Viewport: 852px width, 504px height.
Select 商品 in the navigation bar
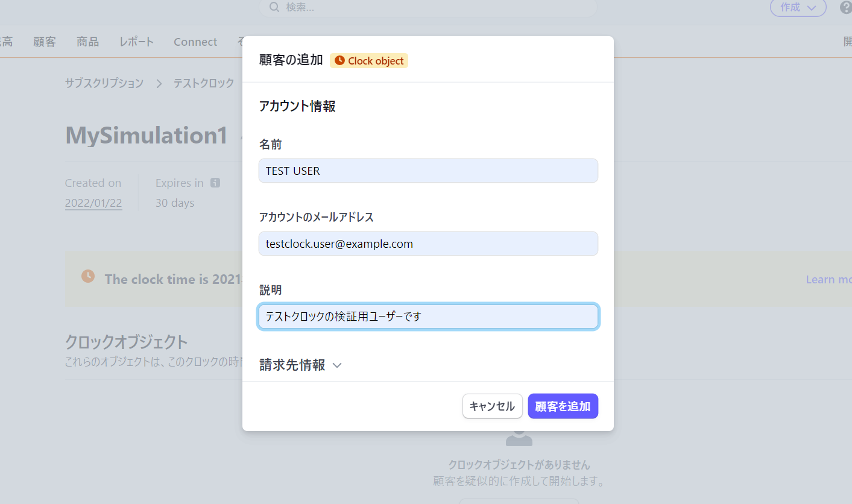click(x=87, y=42)
